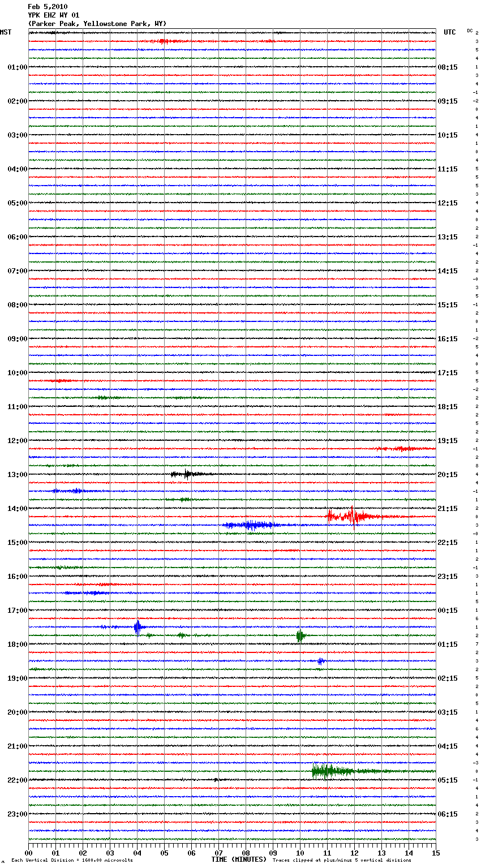The image size is (481, 868).
Task: Click the '16:15' UTC time label
Action: (448, 339)
